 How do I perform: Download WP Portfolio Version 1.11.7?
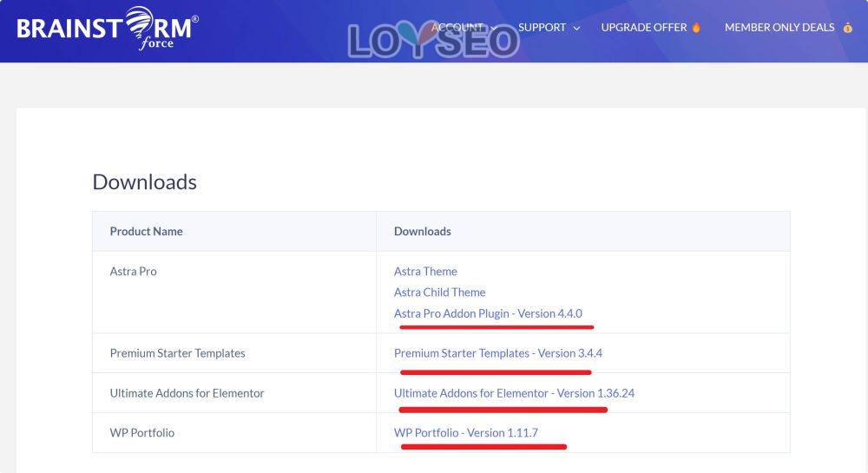tap(465, 432)
